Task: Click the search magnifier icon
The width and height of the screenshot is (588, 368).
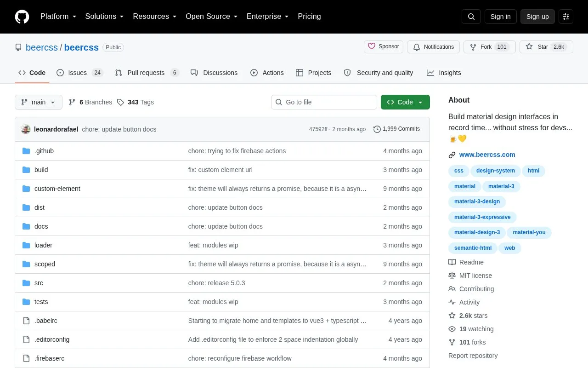Action: point(471,17)
